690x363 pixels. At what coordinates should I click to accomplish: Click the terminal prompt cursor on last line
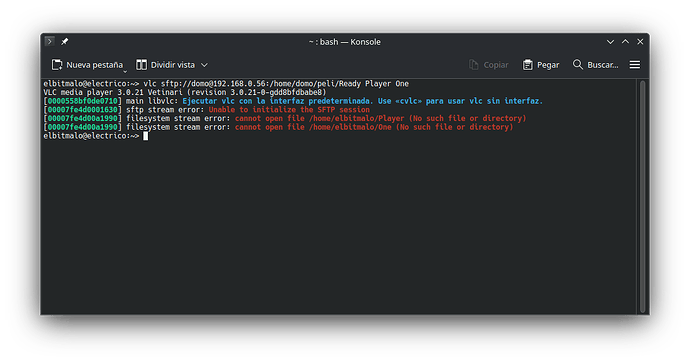pos(146,136)
